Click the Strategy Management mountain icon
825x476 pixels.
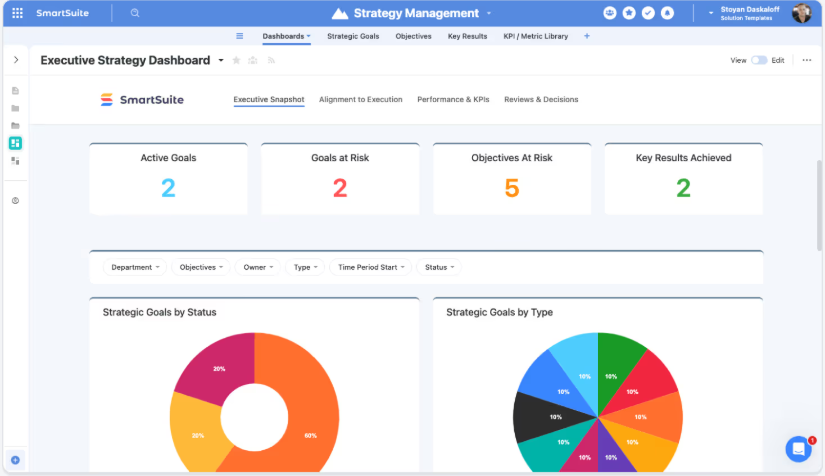(x=340, y=14)
